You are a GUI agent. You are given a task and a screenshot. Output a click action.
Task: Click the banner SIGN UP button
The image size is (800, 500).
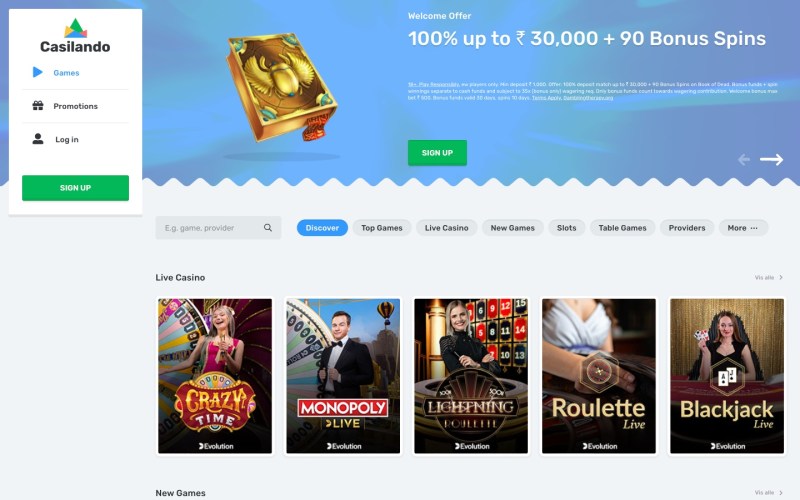click(437, 153)
